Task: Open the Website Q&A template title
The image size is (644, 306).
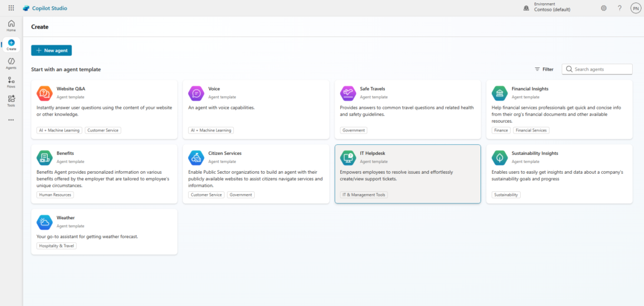Action: click(x=71, y=88)
